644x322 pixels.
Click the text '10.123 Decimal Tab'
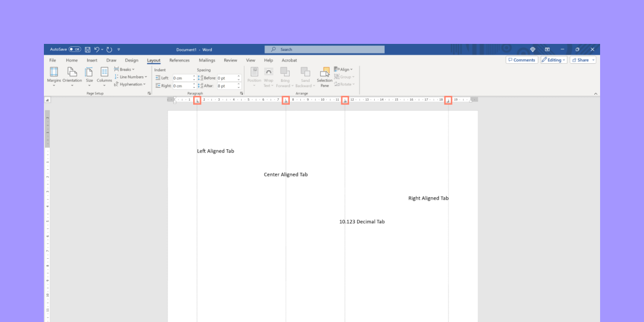click(x=362, y=222)
